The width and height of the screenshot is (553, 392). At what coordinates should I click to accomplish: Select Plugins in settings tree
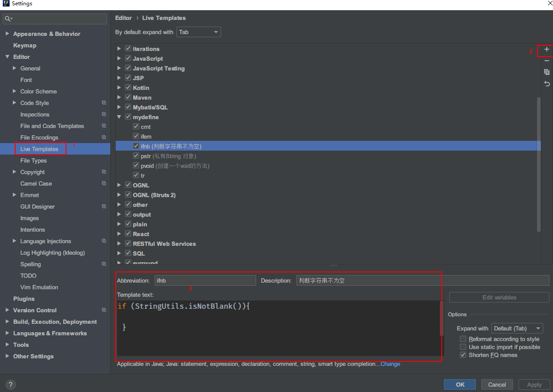coord(24,299)
